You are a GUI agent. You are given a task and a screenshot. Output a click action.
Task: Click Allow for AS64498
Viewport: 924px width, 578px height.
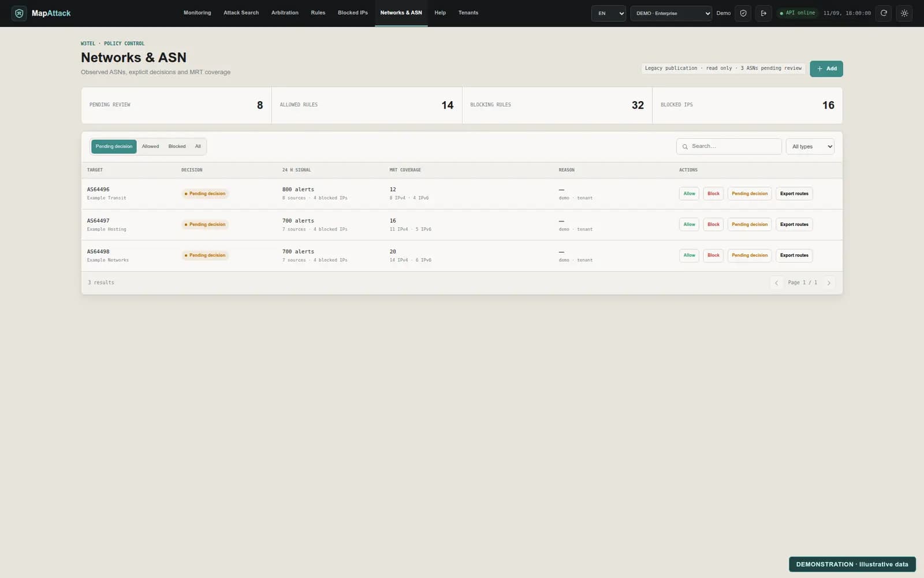[x=689, y=255]
